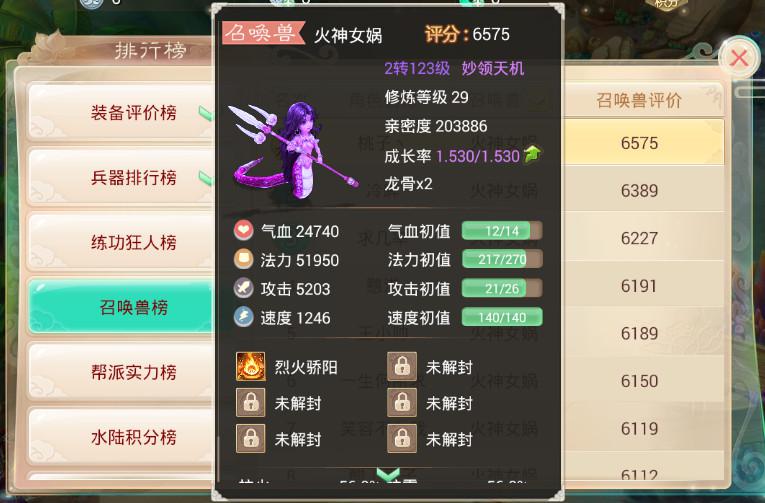Expand details with green down chevron
This screenshot has width=765, height=503.
388,474
